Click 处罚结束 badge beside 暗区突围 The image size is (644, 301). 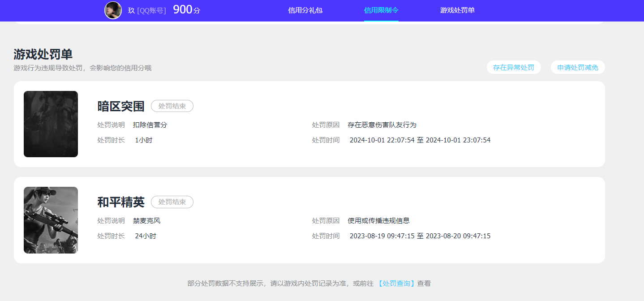tap(172, 106)
